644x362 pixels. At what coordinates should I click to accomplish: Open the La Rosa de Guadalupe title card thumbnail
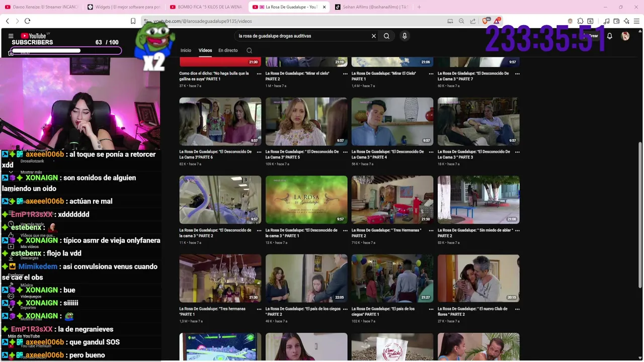point(306,200)
